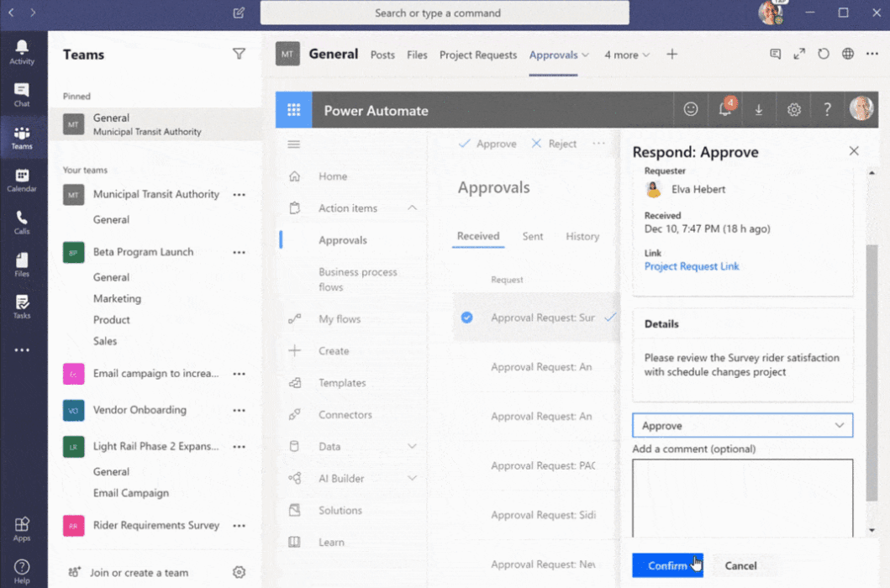This screenshot has width=890, height=588.
Task: Collapse the Action items section
Action: [x=412, y=207]
